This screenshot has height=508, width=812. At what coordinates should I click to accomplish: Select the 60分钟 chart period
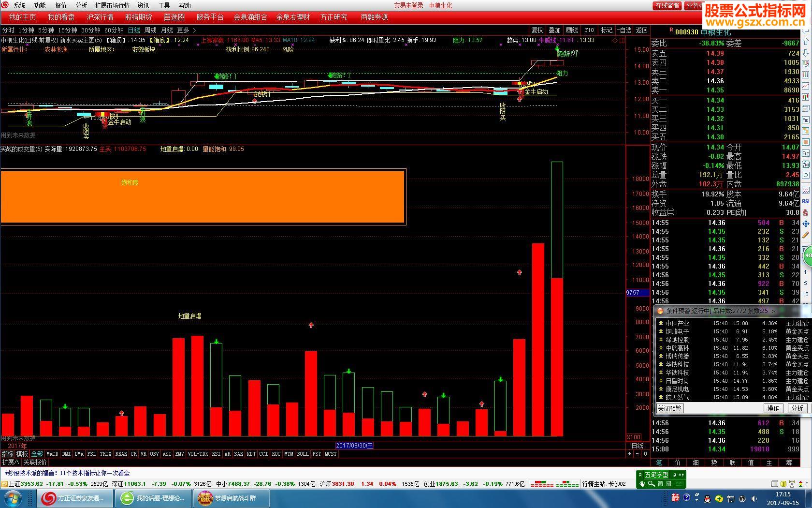(114, 30)
